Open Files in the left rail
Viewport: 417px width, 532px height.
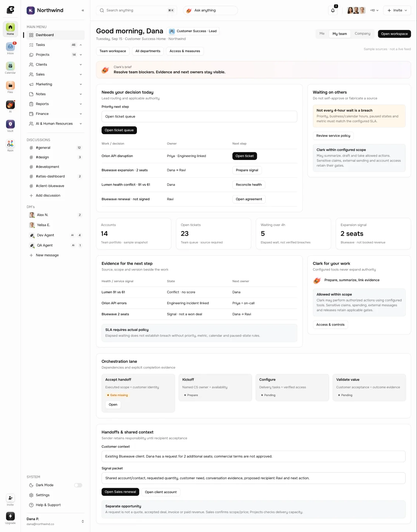click(10, 87)
